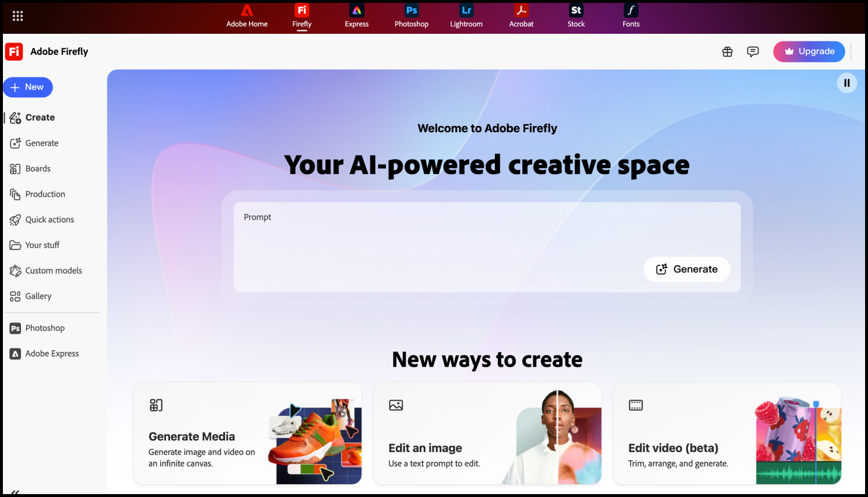The image size is (868, 497).
Task: Select Firefly in the top app bar
Action: click(x=302, y=16)
